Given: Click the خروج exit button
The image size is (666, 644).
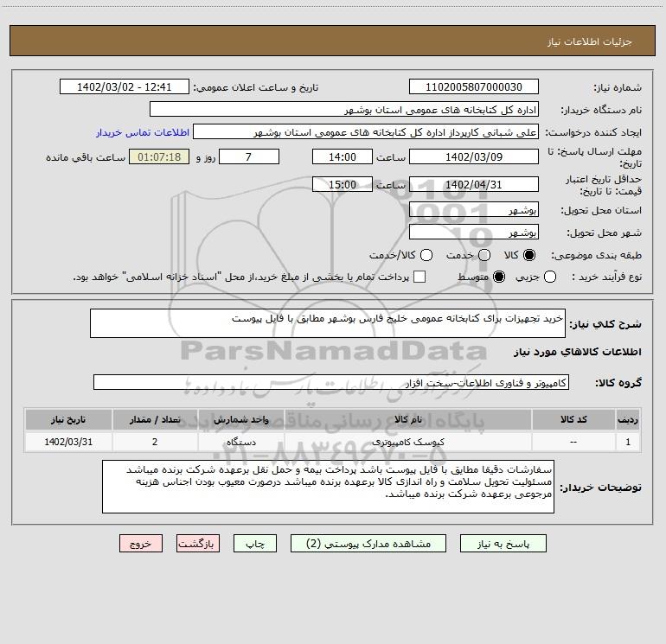Looking at the screenshot, I should tap(141, 544).
